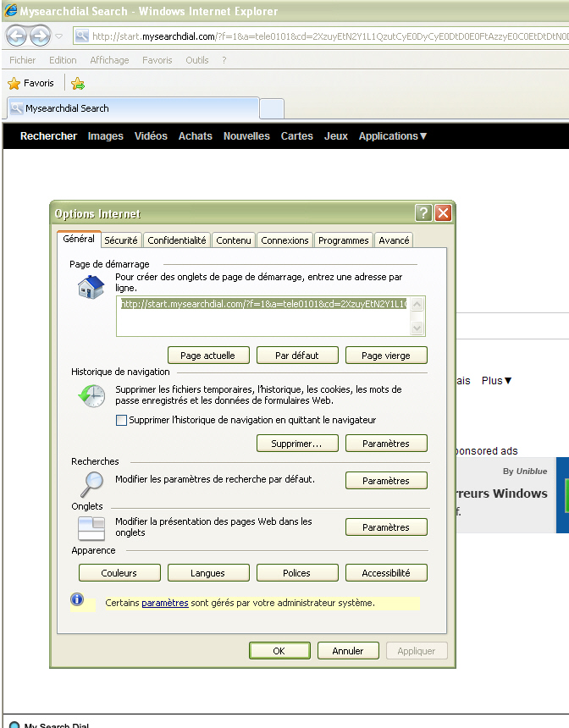Screen dimensions: 569x728
Task: Click the Couleurs button
Action: tap(119, 573)
